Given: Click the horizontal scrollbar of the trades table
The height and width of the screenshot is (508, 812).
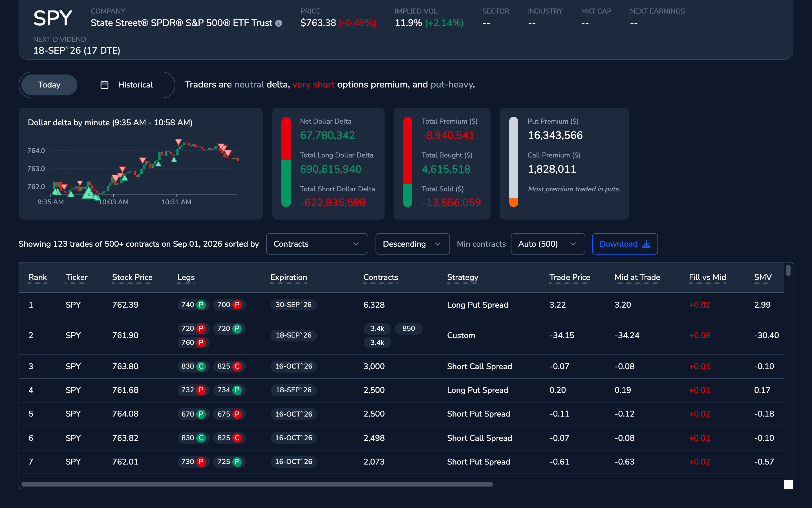Looking at the screenshot, I should tap(257, 484).
